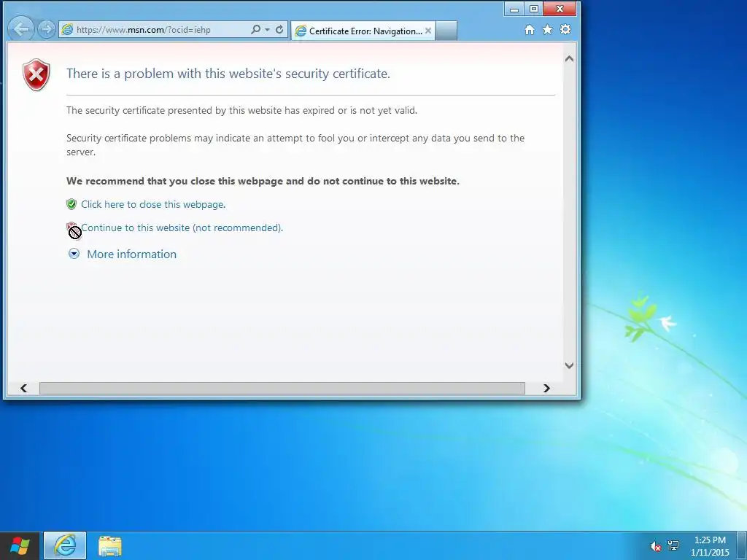Click the green shield icon beside close link

tap(71, 204)
